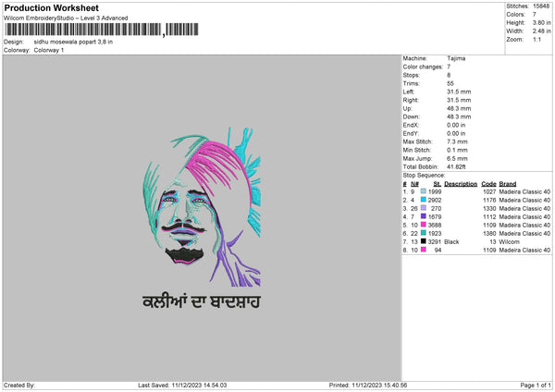This screenshot has height=392, width=555.
Task: Select the Min Stitch value 0.1 mm
Action: [x=457, y=150]
